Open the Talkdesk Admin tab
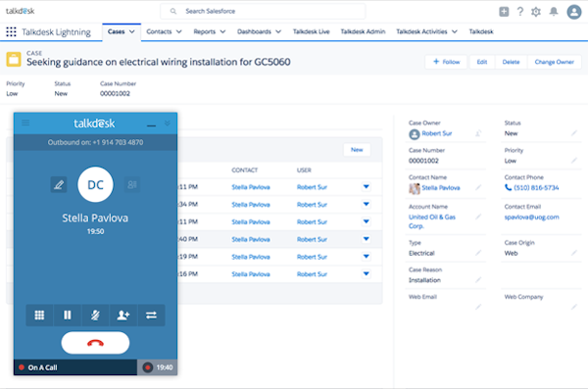The width and height of the screenshot is (588, 389). click(x=363, y=32)
